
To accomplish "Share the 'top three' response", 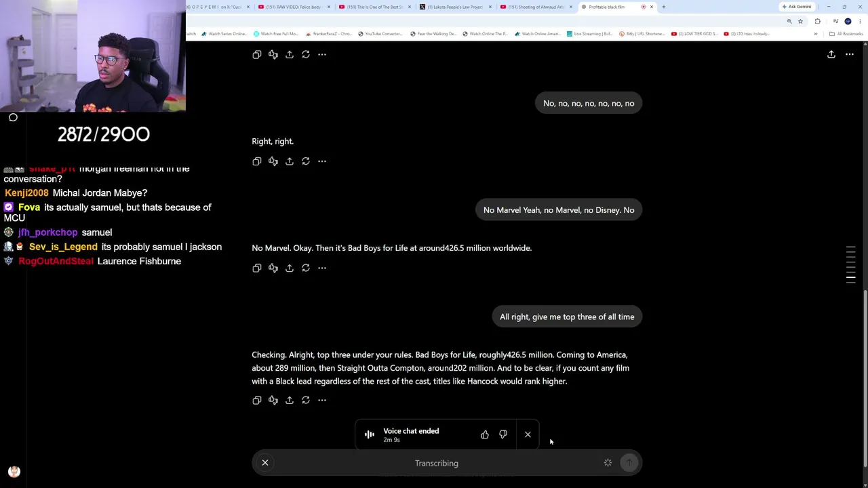I will (x=290, y=401).
